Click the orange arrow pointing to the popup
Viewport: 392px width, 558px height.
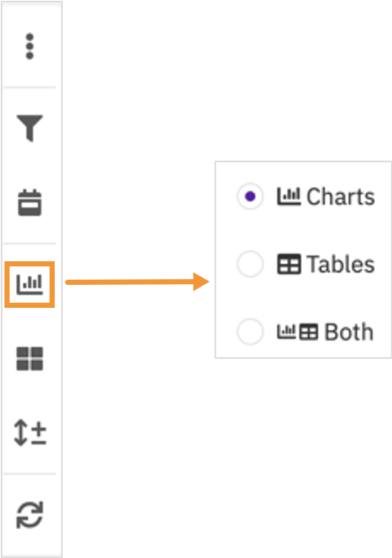tap(138, 282)
